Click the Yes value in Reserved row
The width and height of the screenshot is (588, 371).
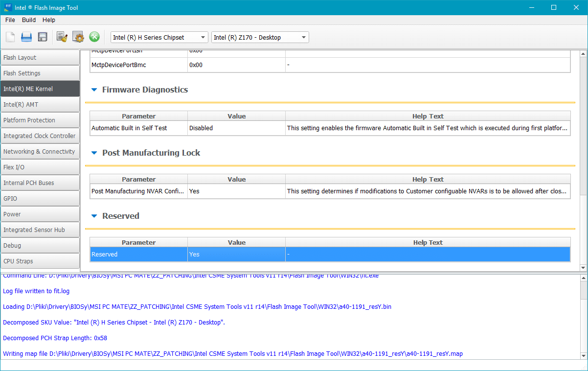coord(237,255)
